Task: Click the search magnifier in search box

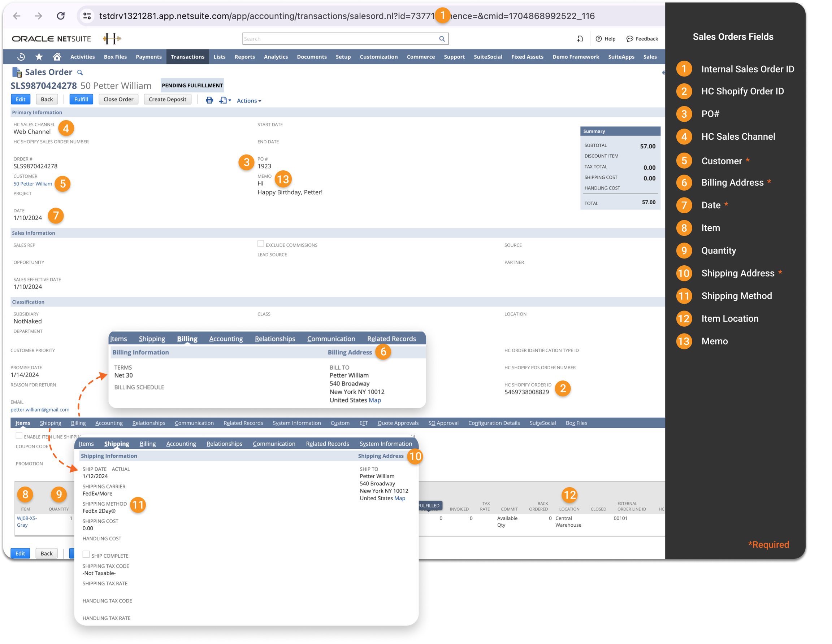Action: tap(442, 39)
